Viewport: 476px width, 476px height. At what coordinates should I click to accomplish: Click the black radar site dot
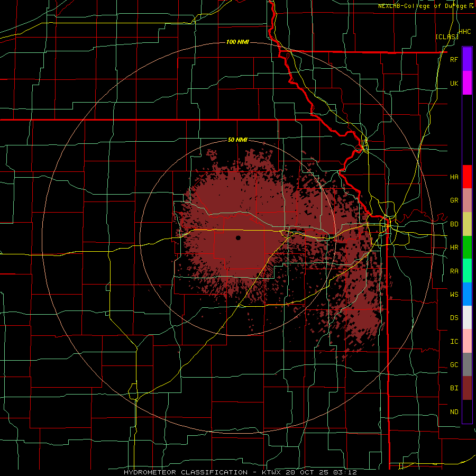[x=238, y=237]
